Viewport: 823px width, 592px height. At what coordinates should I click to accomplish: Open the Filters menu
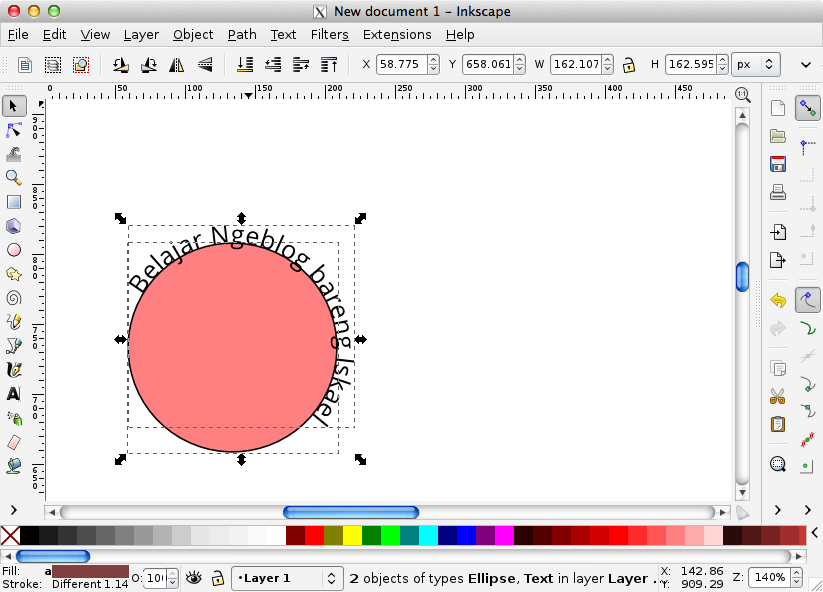tap(330, 35)
